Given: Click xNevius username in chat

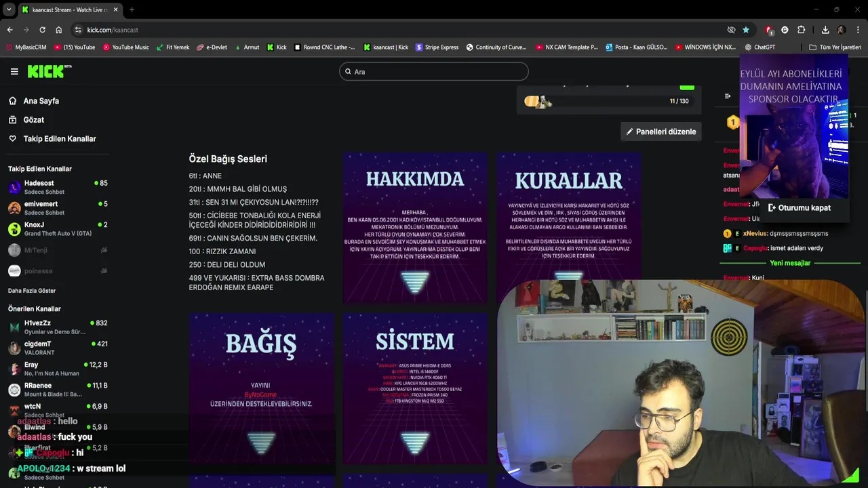Looking at the screenshot, I should 755,233.
